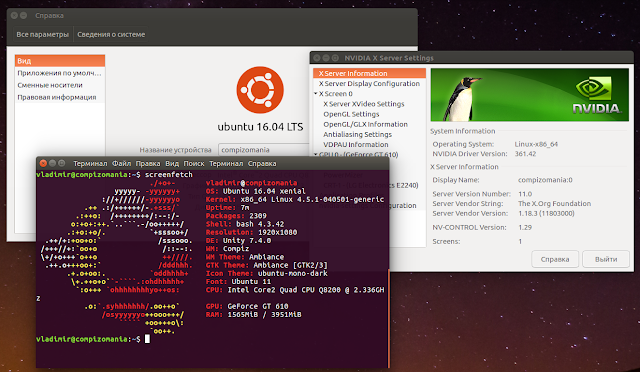Close the NVIDIA X Server Settings window
Image resolution: width=640 pixels, height=372 pixels.
[x=317, y=58]
